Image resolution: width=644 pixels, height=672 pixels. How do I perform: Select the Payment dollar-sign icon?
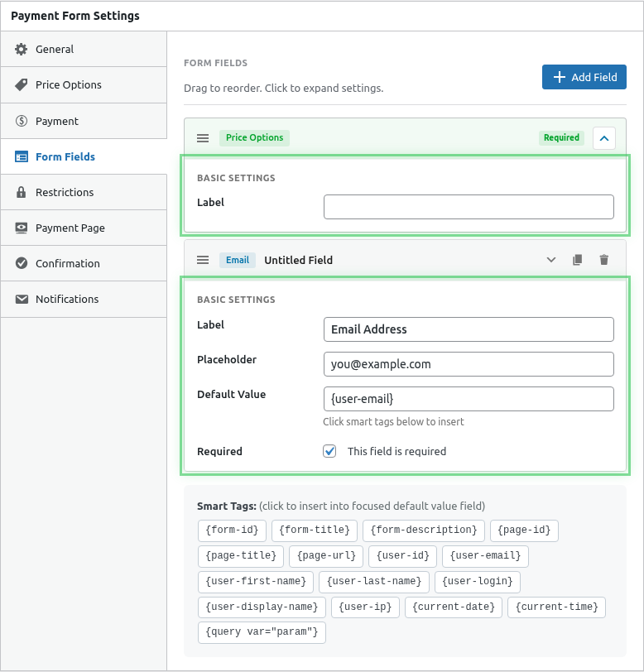(23, 121)
